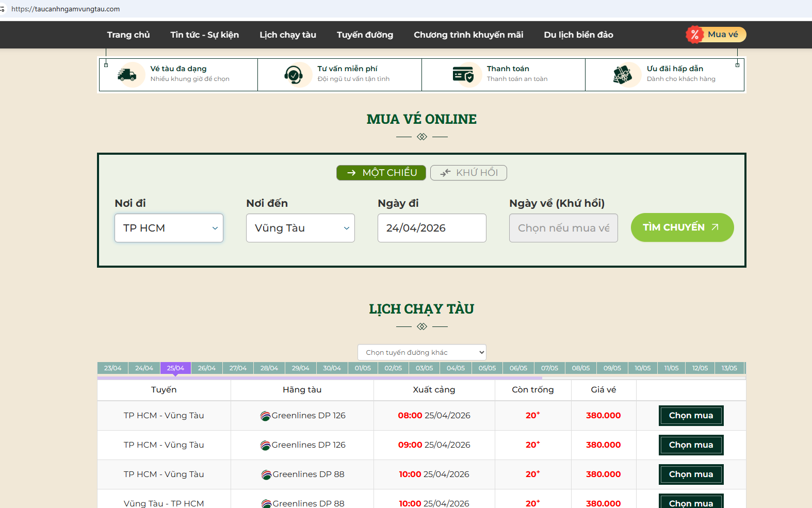Open the Tuyến đường menu item
Screen dimensions: 812x508
pos(365,35)
